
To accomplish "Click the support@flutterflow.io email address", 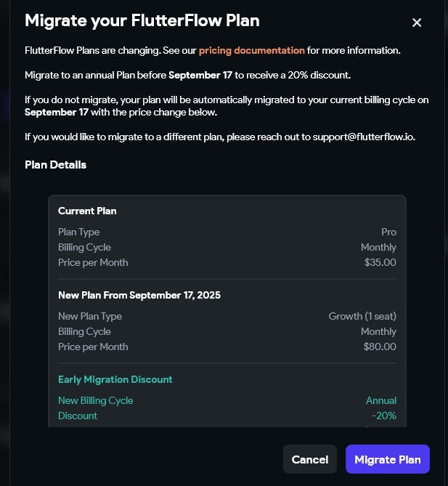I will click(369, 137).
